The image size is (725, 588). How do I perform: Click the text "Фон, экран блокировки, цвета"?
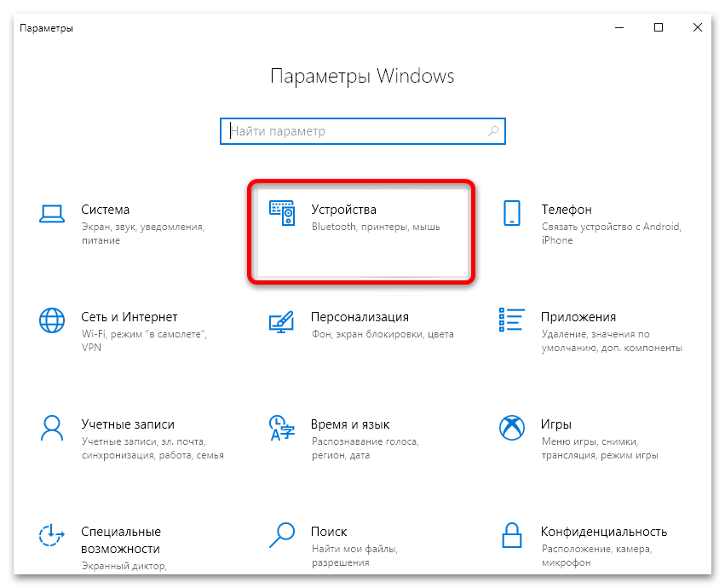[383, 334]
